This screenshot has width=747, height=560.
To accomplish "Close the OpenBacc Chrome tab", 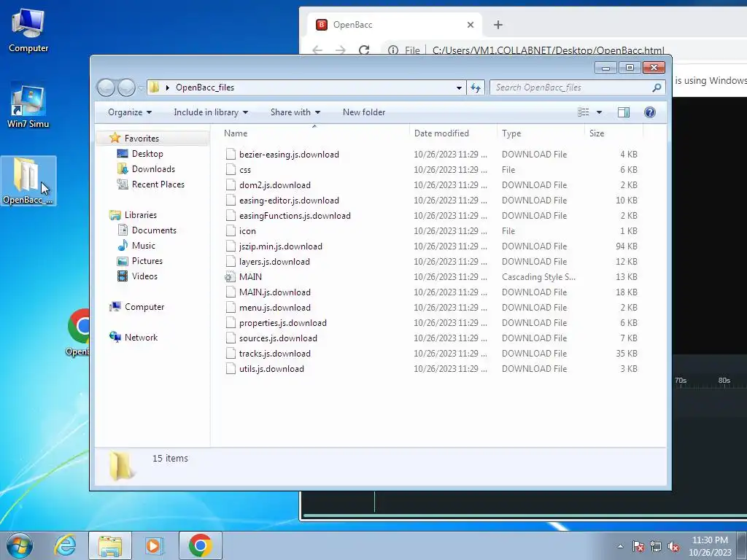I will point(471,25).
